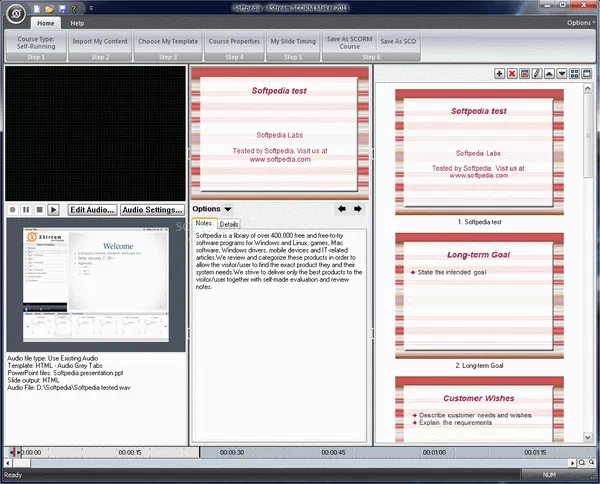Play the audio
Viewport: 600px width, 484px height.
click(x=53, y=210)
